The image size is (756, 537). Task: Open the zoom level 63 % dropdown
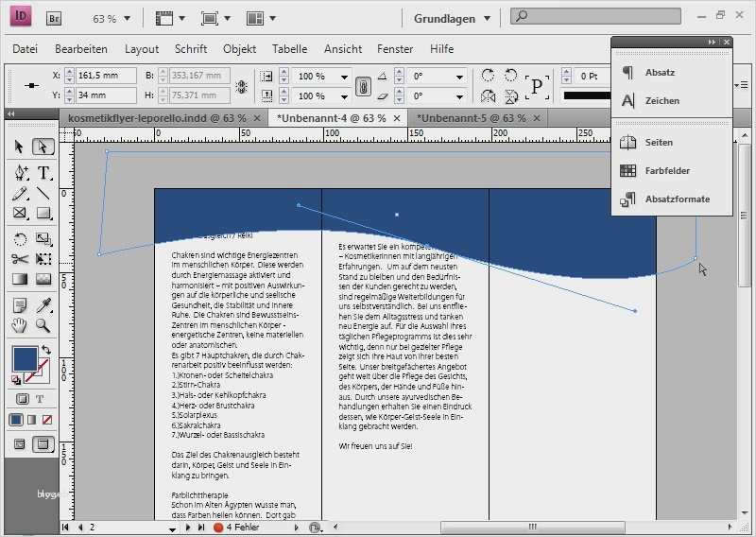[x=128, y=18]
